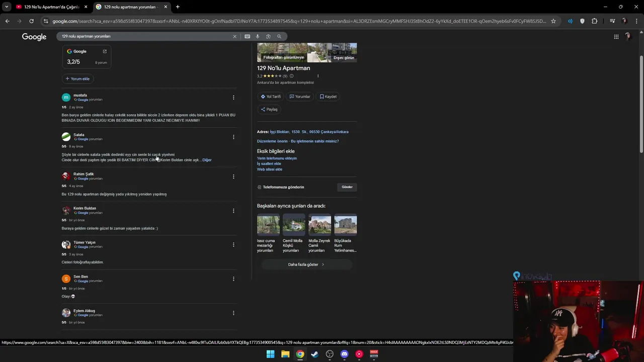
Task: Bookmark this page with the star icon
Action: pos(553,21)
